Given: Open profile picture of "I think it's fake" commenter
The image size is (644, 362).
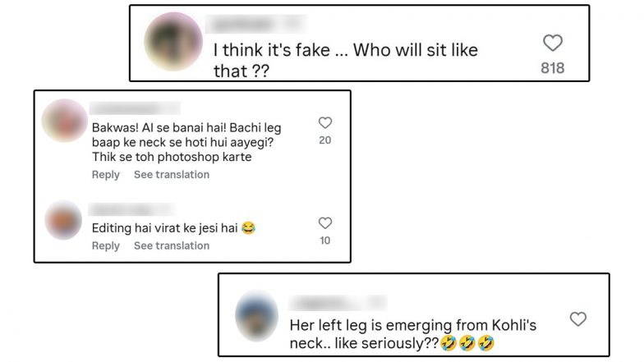Looking at the screenshot, I should (x=172, y=41).
